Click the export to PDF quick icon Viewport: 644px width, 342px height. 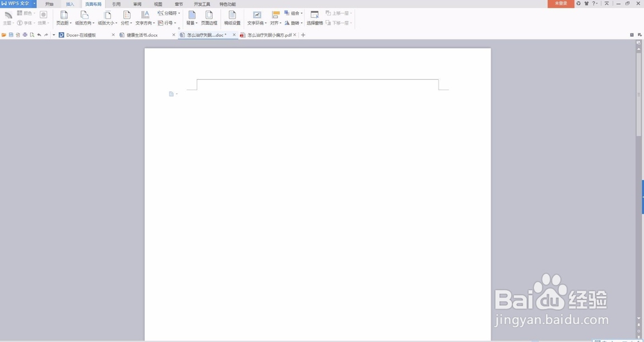pyautogui.click(x=17, y=35)
